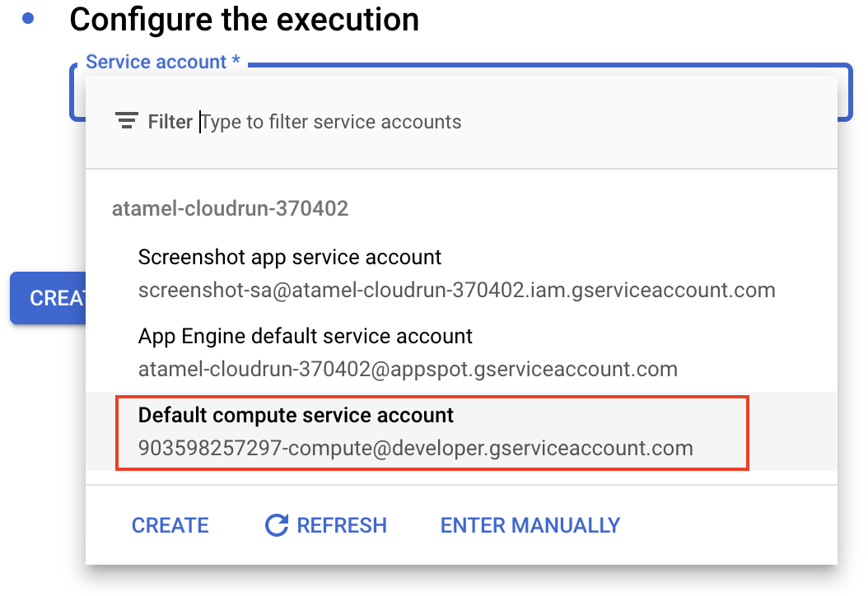868x596 pixels.
Task: Select 'Screenshot app service account' option
Action: 290,257
